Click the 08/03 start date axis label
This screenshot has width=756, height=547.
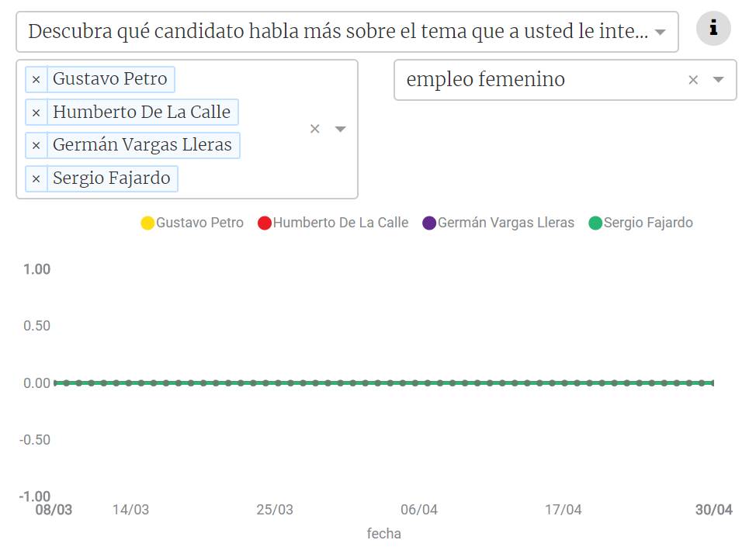(54, 510)
